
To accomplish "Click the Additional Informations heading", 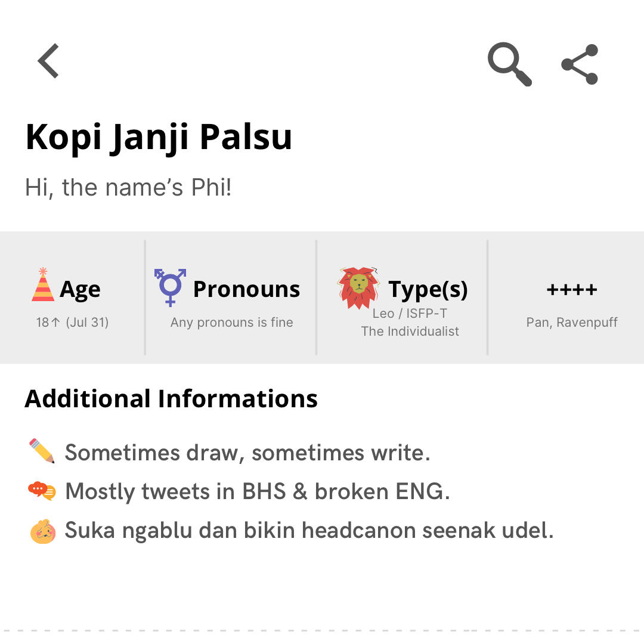I will 171,398.
